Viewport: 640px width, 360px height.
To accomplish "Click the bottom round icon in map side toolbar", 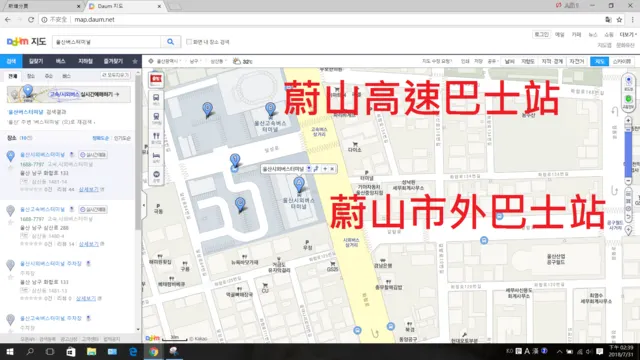I will pos(156,176).
